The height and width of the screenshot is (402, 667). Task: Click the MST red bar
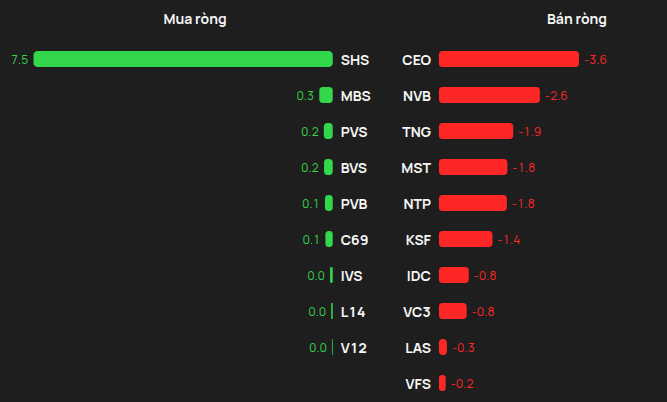pyautogui.click(x=473, y=167)
